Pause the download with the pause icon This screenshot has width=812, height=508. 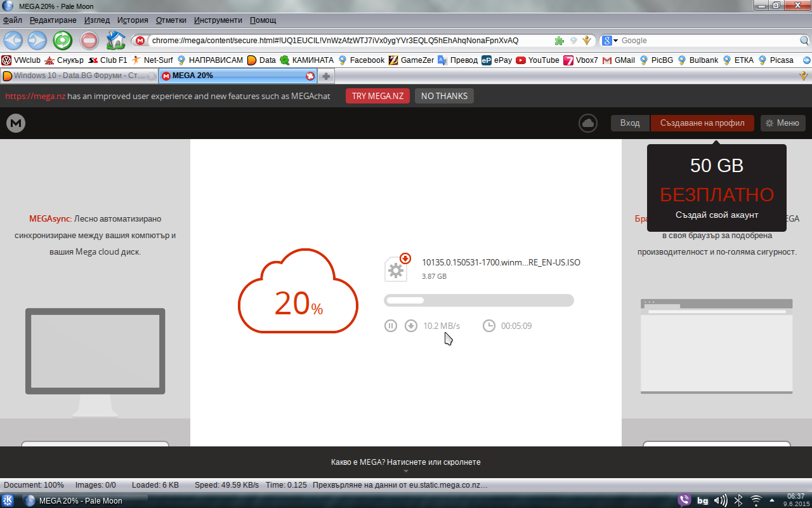click(391, 326)
